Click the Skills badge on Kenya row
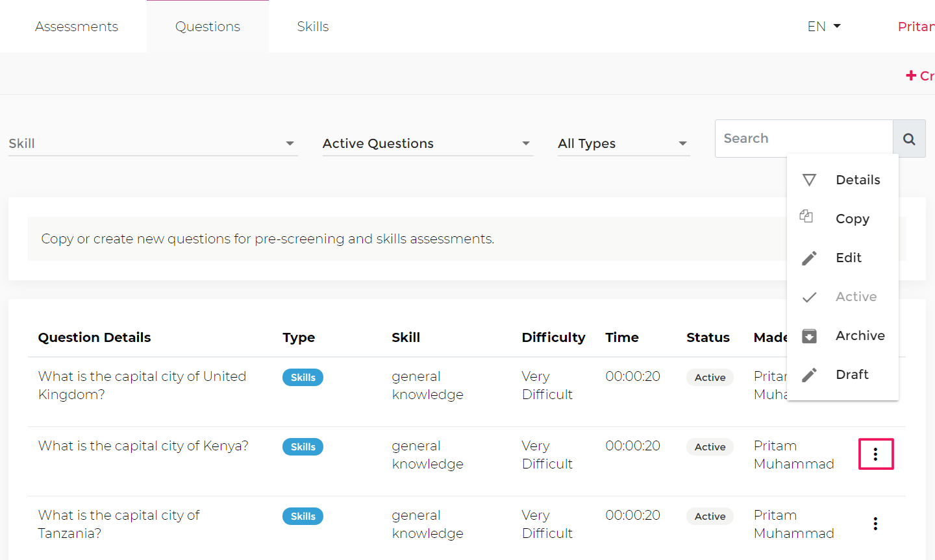Screen dimensions: 935x560 pyautogui.click(x=303, y=447)
